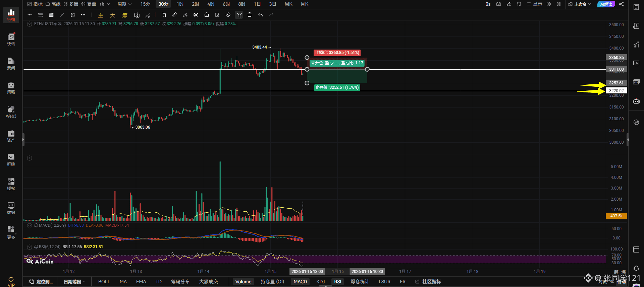Switch to the 1时 timeframe
Viewport: 644px width, 287px height.
tap(180, 4)
